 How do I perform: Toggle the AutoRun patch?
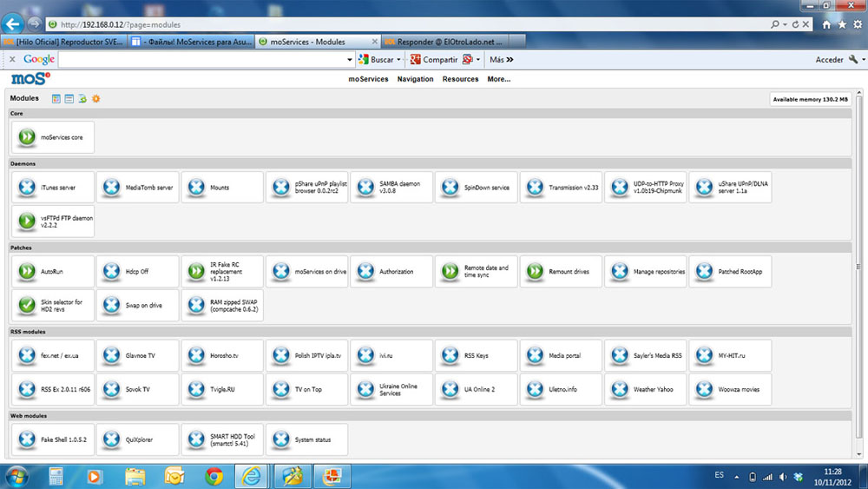pos(27,272)
